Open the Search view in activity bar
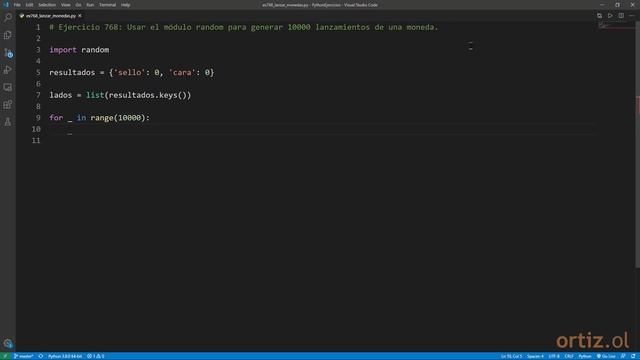The width and height of the screenshot is (640, 360). pos(8,18)
